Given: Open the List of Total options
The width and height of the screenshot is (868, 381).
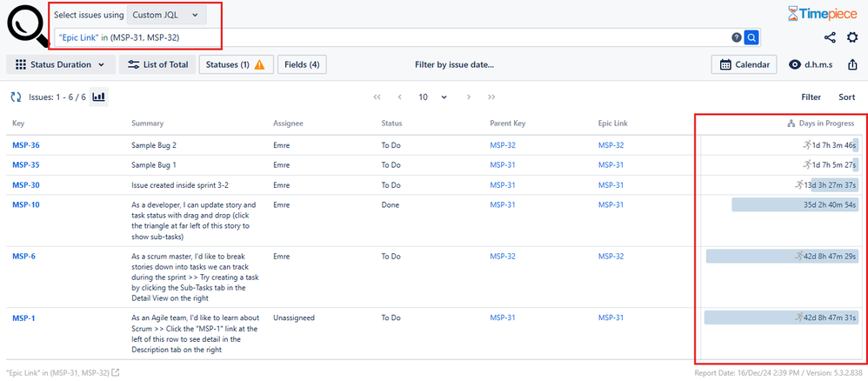Looking at the screenshot, I should tap(157, 64).
